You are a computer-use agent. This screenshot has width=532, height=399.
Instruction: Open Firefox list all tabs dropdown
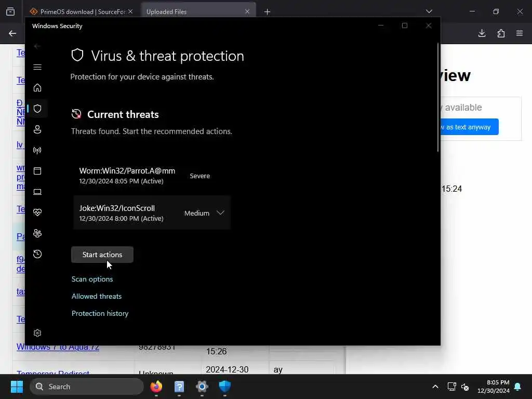(429, 11)
